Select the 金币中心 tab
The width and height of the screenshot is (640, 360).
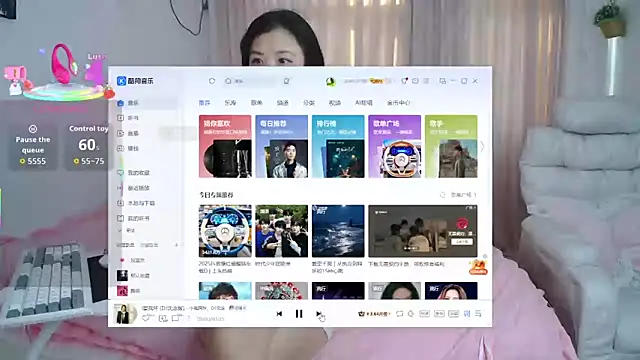398,103
